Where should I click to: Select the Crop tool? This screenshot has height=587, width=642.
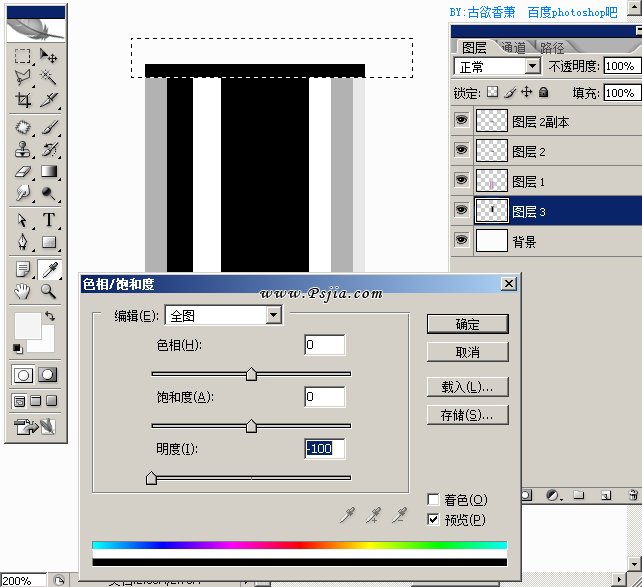tap(23, 99)
